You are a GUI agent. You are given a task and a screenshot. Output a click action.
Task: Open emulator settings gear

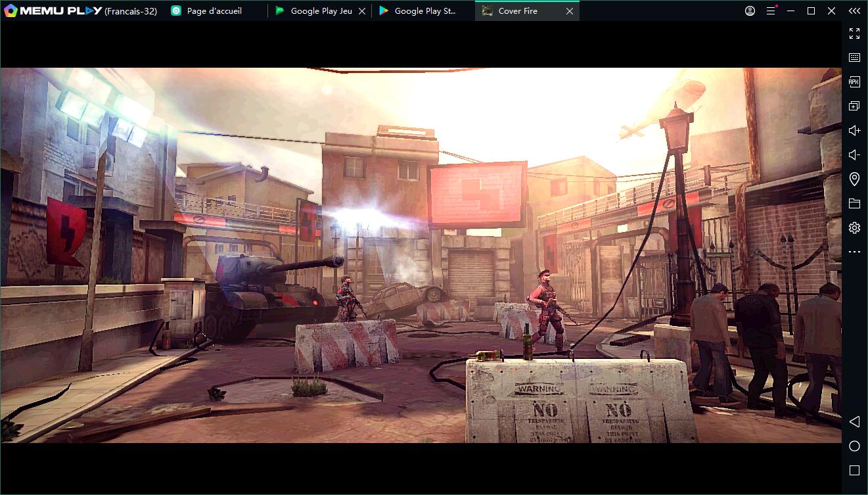[x=854, y=228]
